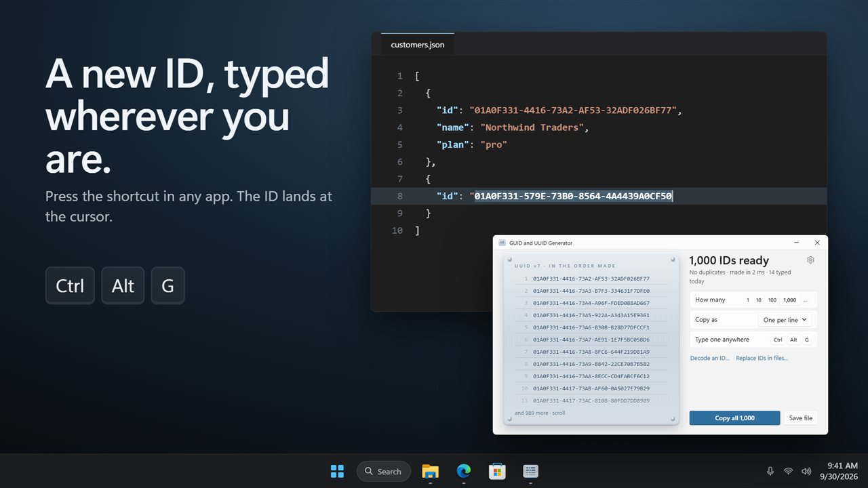The width and height of the screenshot is (868, 488).
Task: Select ID row ending 8ECC-CD4FABCF6C12
Action: coord(591,376)
